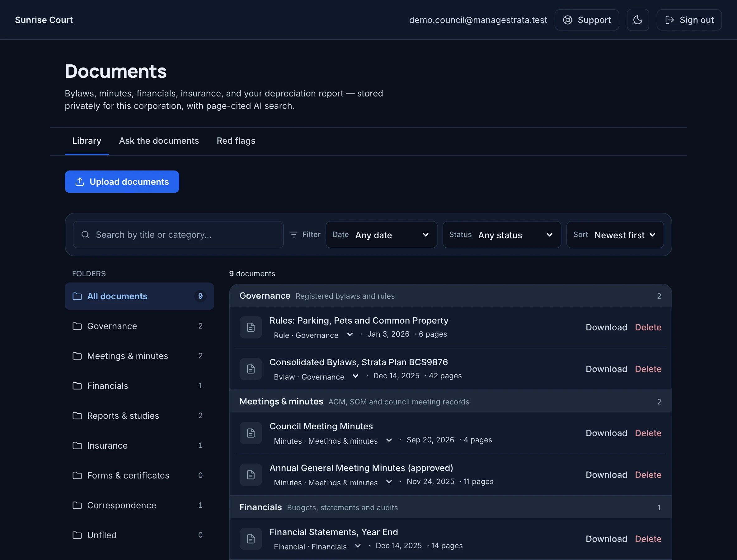Expand the Rule · Governance category chevron
The height and width of the screenshot is (560, 737).
[350, 334]
